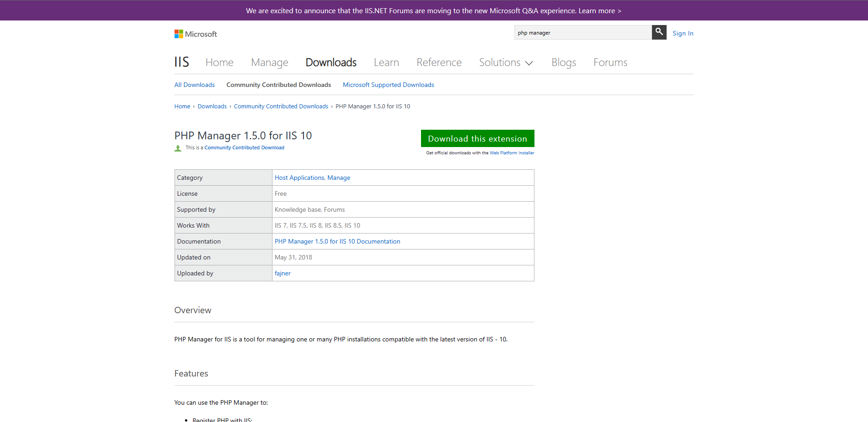Screen dimensions: 868x422
Task: Open the Home nav item
Action: [x=219, y=62]
